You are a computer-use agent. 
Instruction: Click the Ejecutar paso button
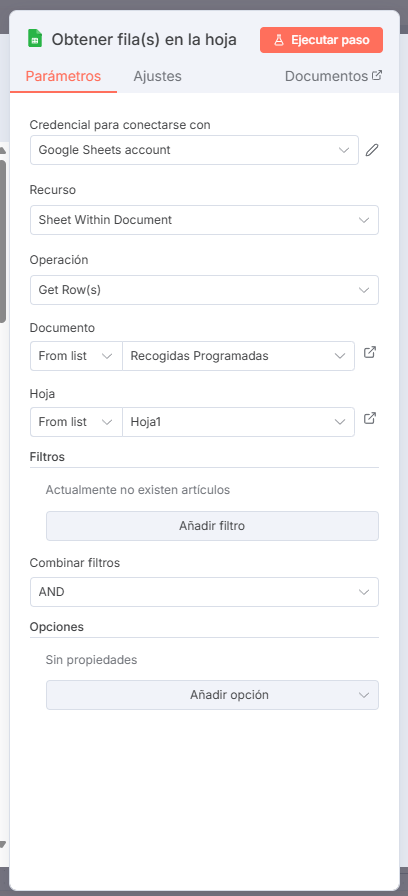(x=321, y=41)
